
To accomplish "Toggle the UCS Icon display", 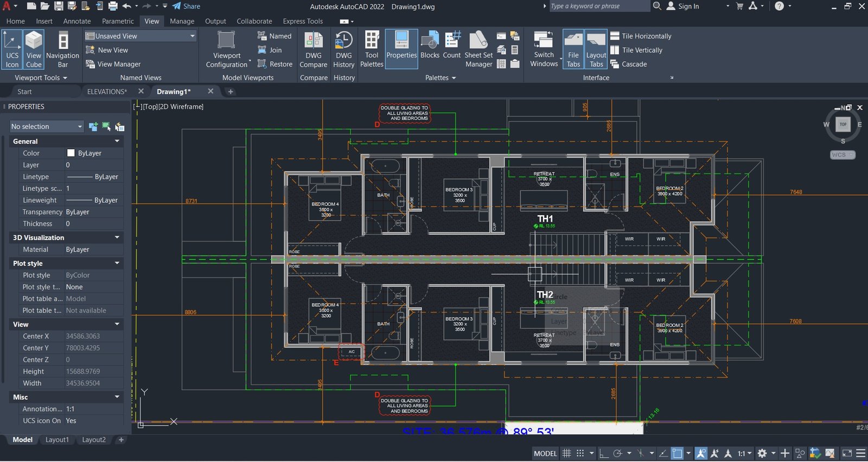I will point(12,49).
